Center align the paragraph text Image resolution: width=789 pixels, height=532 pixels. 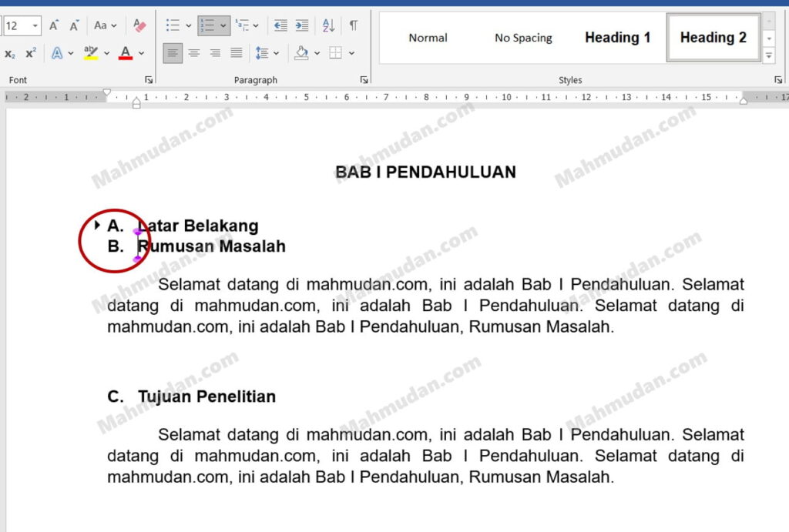(x=194, y=53)
